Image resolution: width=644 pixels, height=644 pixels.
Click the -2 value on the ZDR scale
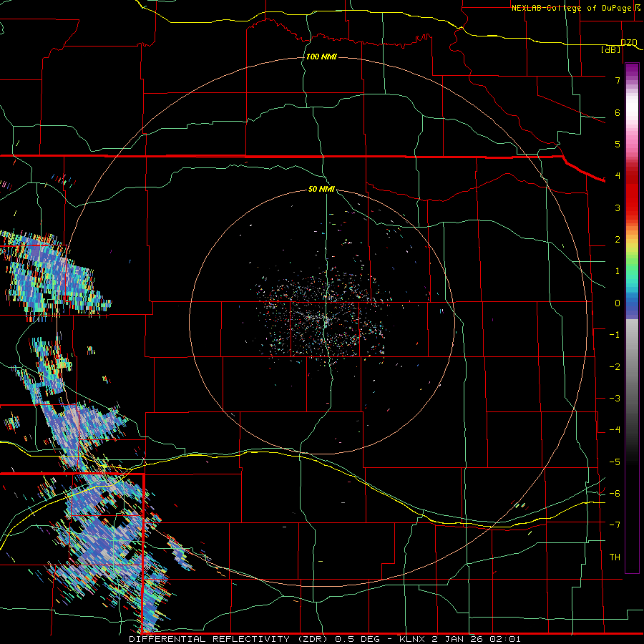[x=615, y=367]
